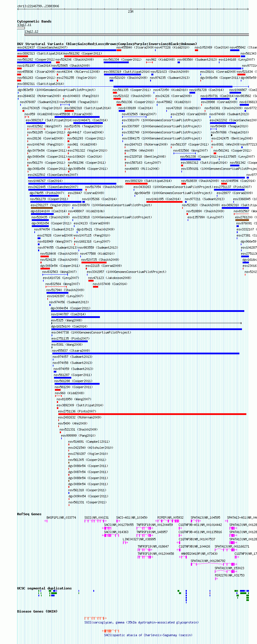Open variant nsv477226 (Kidd2010)
257x644 pixels.
pyautogui.click(x=172, y=47)
